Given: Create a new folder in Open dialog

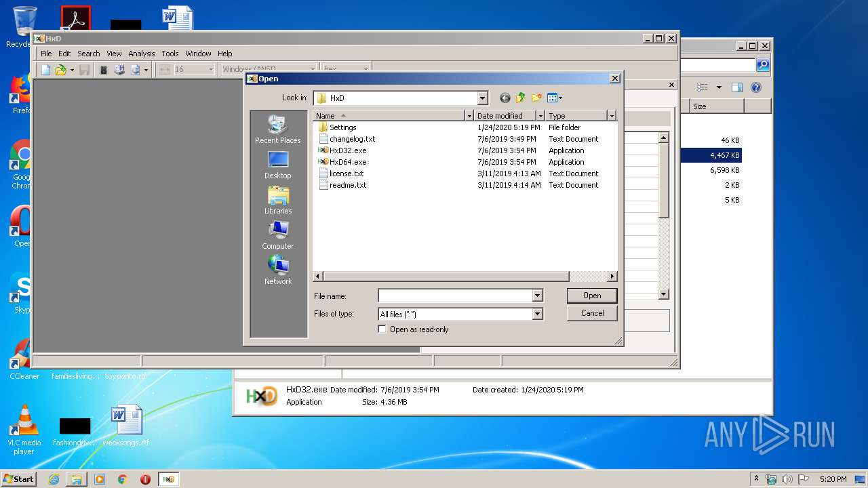Looking at the screenshot, I should (537, 98).
